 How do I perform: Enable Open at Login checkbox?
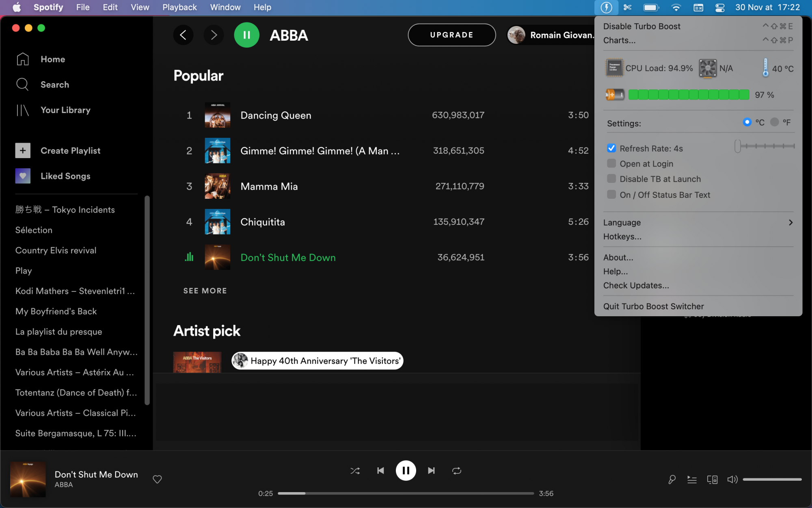(611, 163)
